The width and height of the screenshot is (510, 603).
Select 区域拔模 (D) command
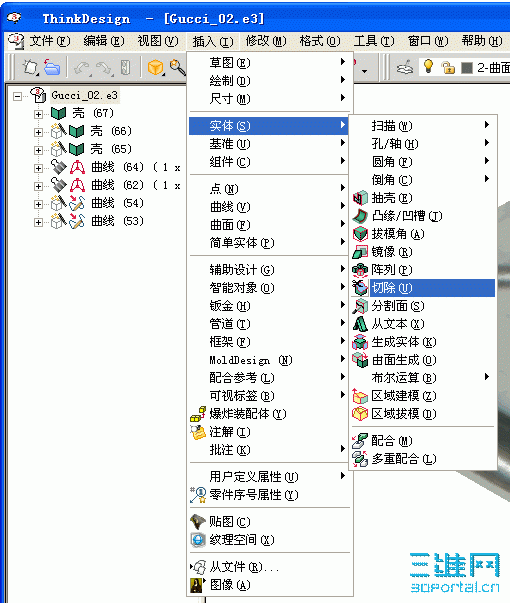pyautogui.click(x=423, y=414)
